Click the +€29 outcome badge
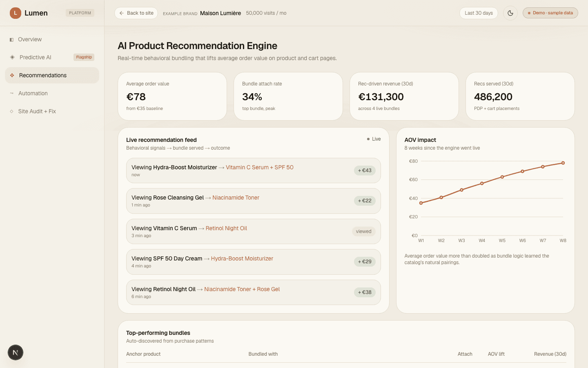This screenshot has height=368, width=588. 365,262
